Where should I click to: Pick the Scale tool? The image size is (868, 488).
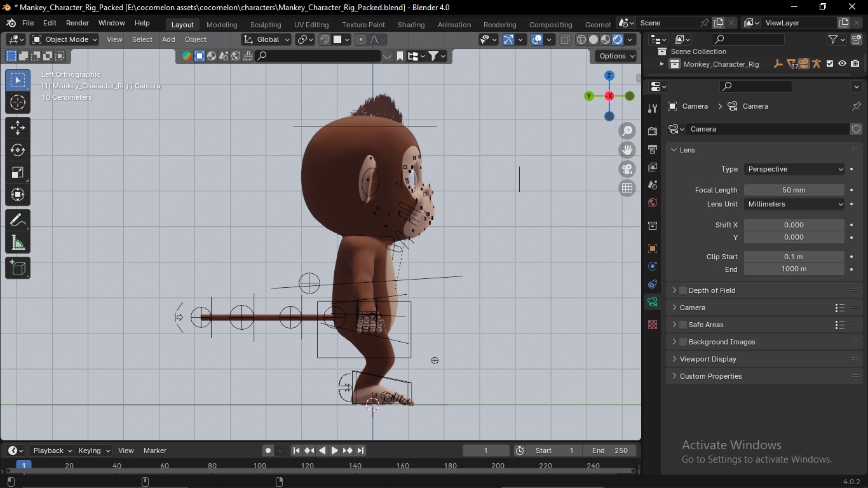(18, 172)
